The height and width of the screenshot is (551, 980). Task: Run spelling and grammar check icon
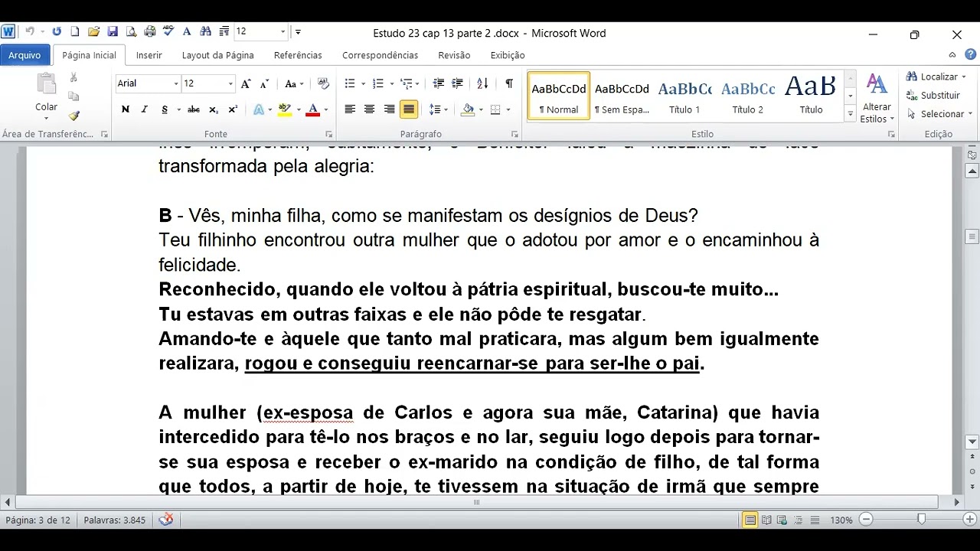point(168,32)
